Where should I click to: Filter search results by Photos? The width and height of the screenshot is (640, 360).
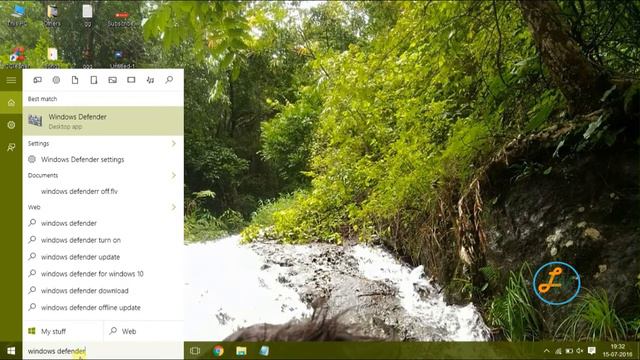pos(113,80)
